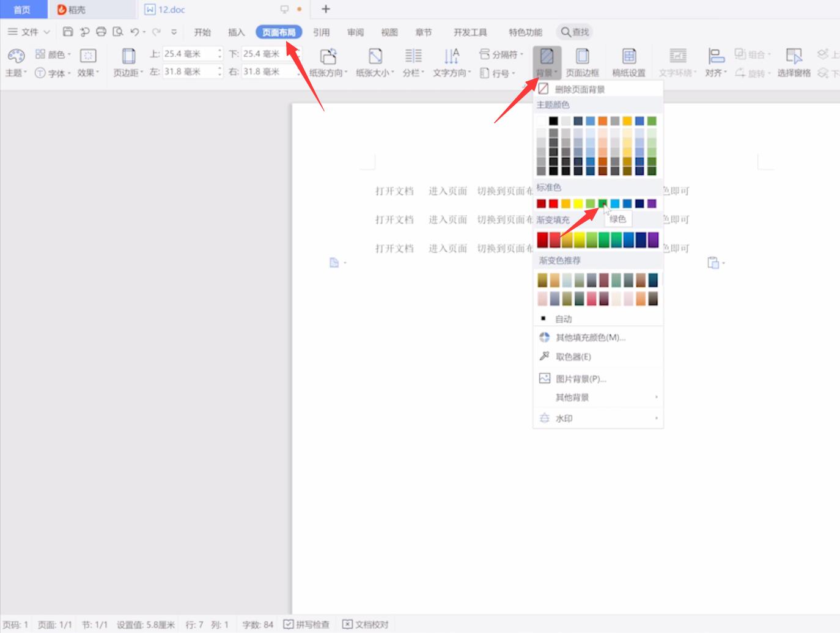
Task: Switch to 审阅 ribbon tab
Action: click(x=355, y=32)
